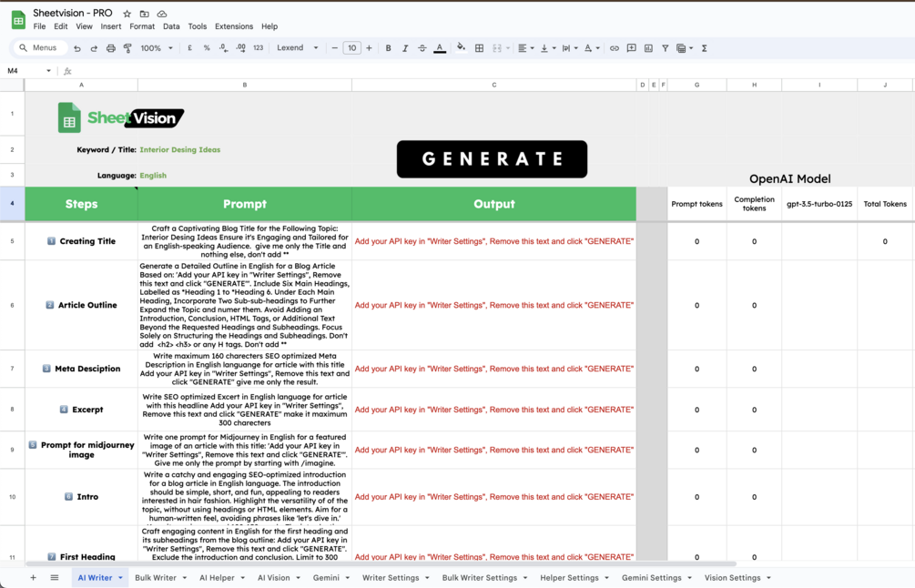Open the borders tool

479,48
